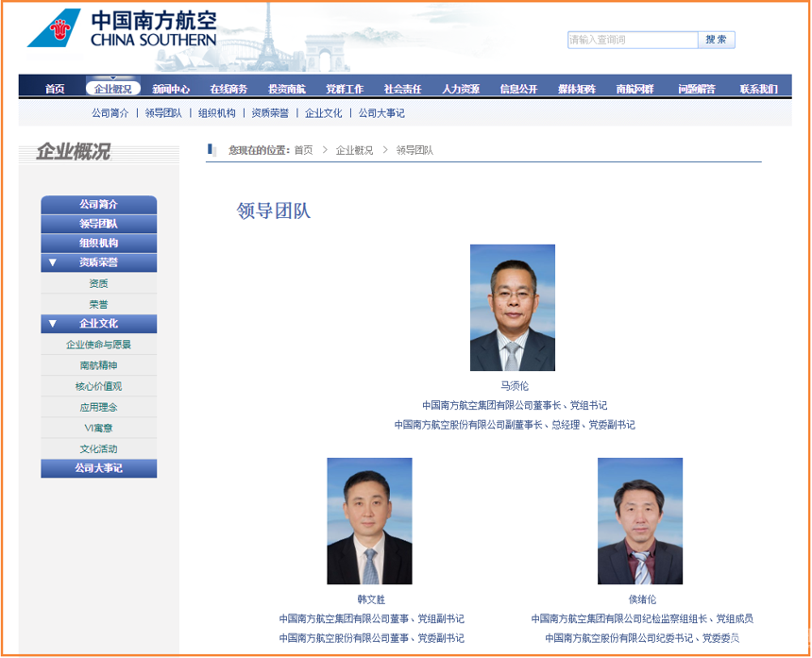Open 联系我们 in the main menu

coord(759,89)
